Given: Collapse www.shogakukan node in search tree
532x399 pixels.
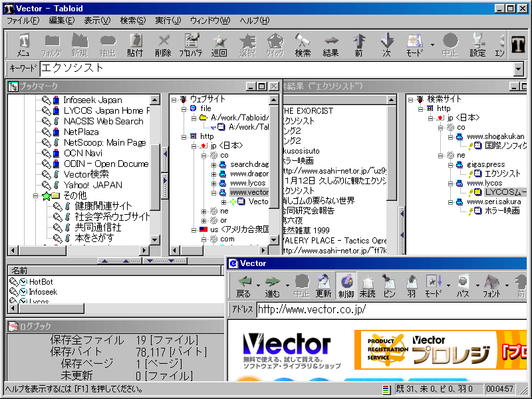Looking at the screenshot, I should [451, 137].
